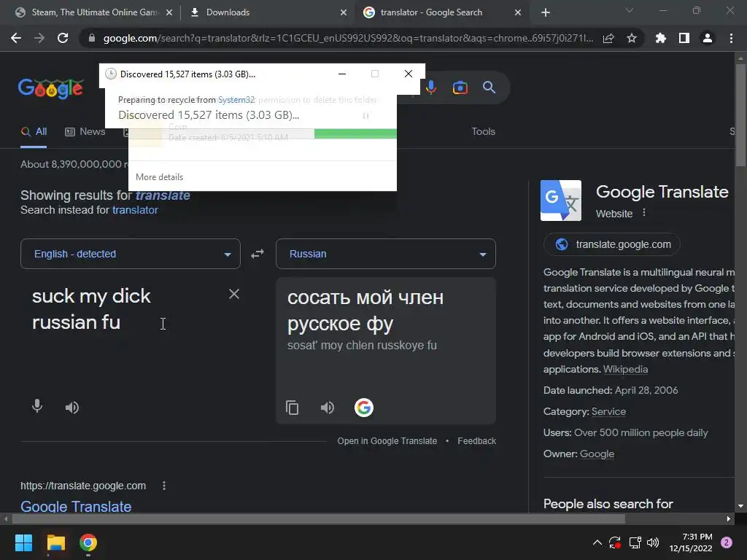Open File Explorer from the taskbar
This screenshot has height=560, width=747.
[x=55, y=542]
